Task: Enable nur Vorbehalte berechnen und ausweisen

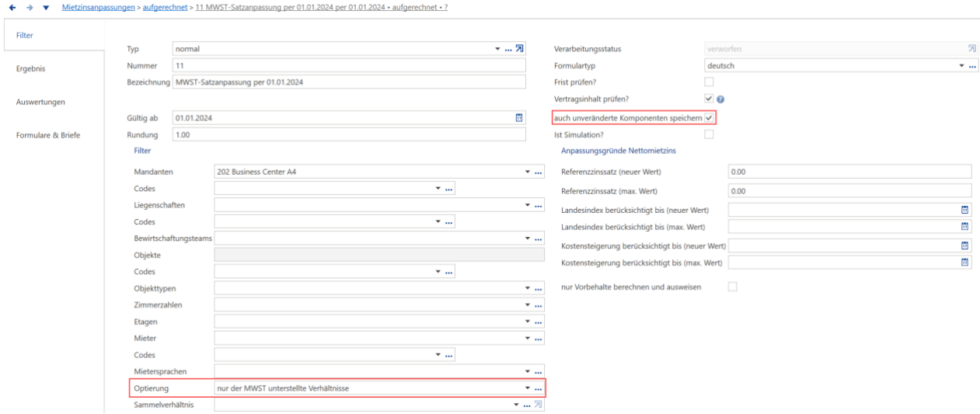Action: [x=731, y=287]
